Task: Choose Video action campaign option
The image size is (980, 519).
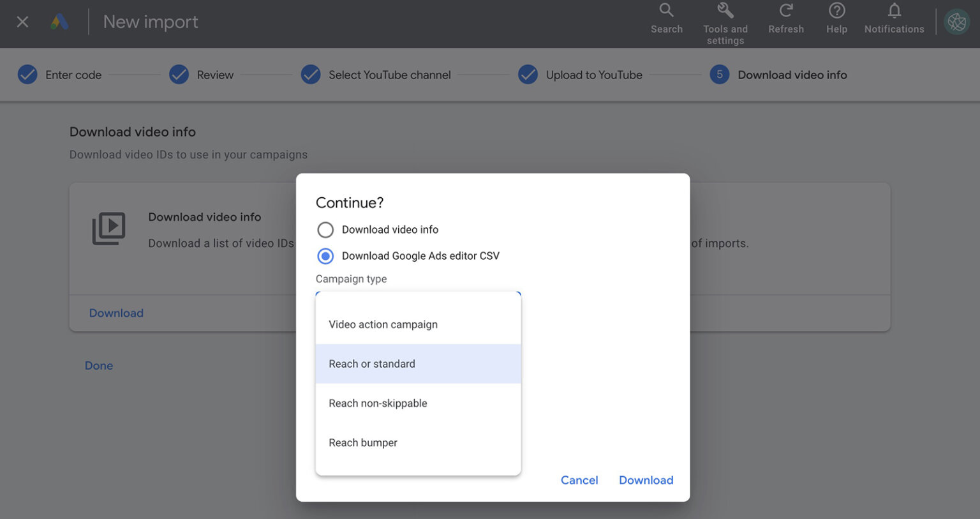Action: coord(419,324)
